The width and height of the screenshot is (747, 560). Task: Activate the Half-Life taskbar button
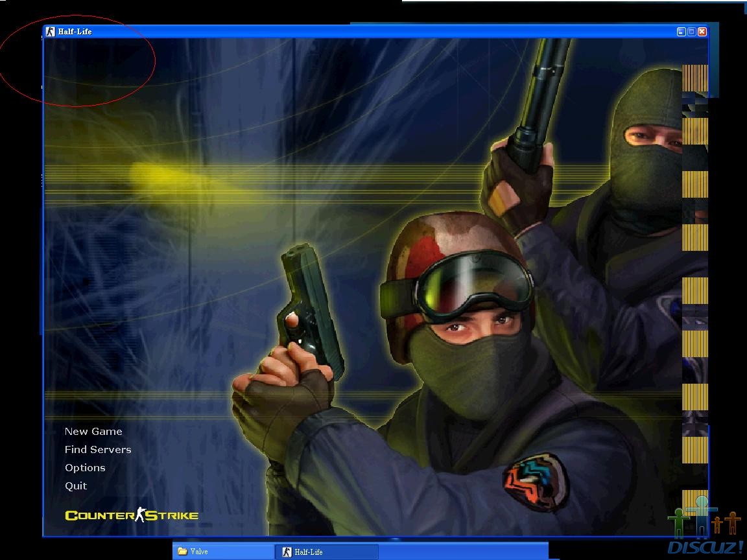(x=326, y=552)
